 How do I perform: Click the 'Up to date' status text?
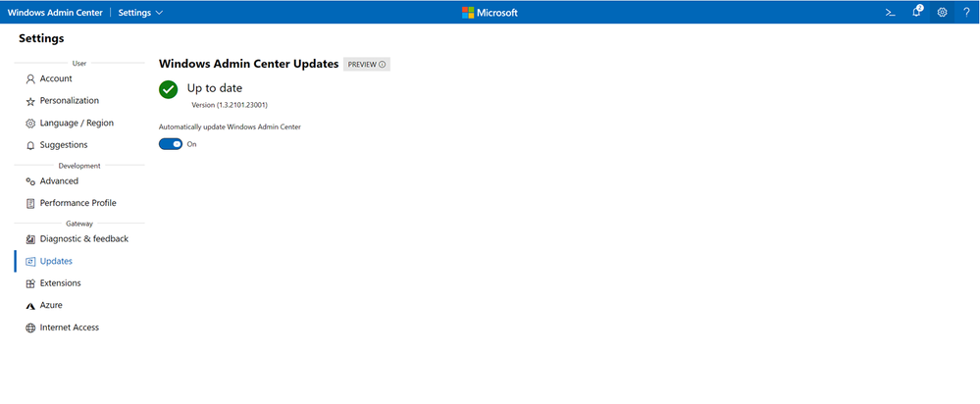(x=215, y=88)
